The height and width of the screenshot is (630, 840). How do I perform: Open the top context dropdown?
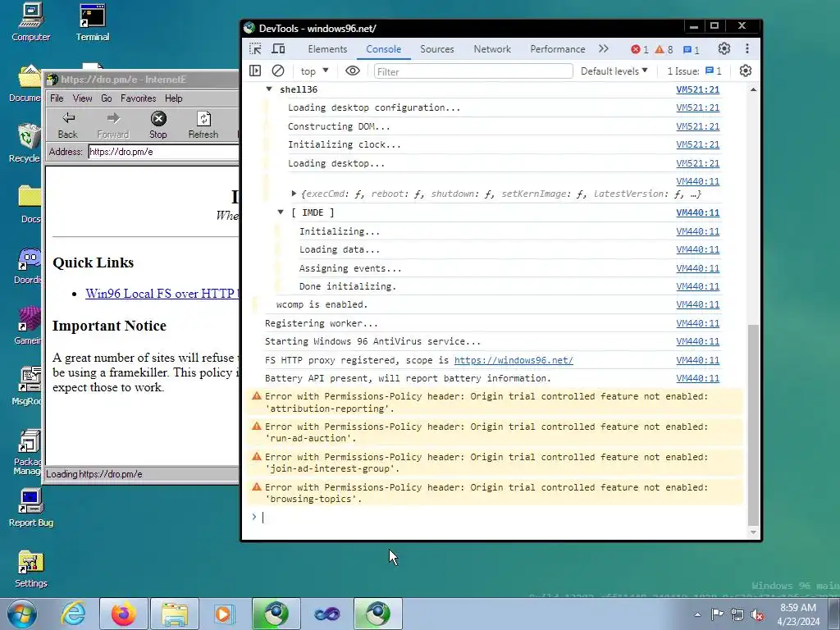coord(314,71)
